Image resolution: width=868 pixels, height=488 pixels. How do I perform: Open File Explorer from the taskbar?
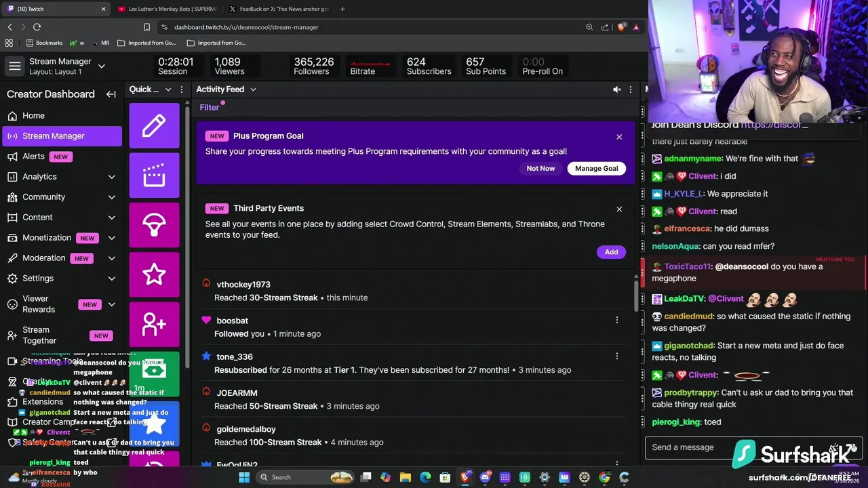click(406, 477)
